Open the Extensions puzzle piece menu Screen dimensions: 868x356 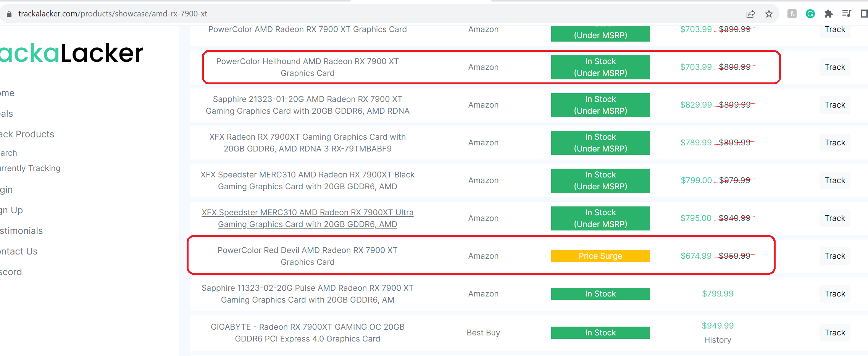828,14
